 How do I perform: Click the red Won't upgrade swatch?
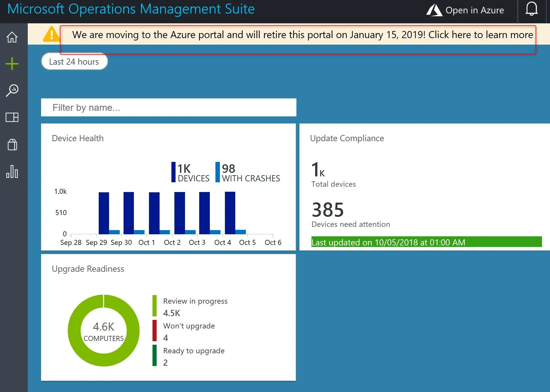coord(155,331)
